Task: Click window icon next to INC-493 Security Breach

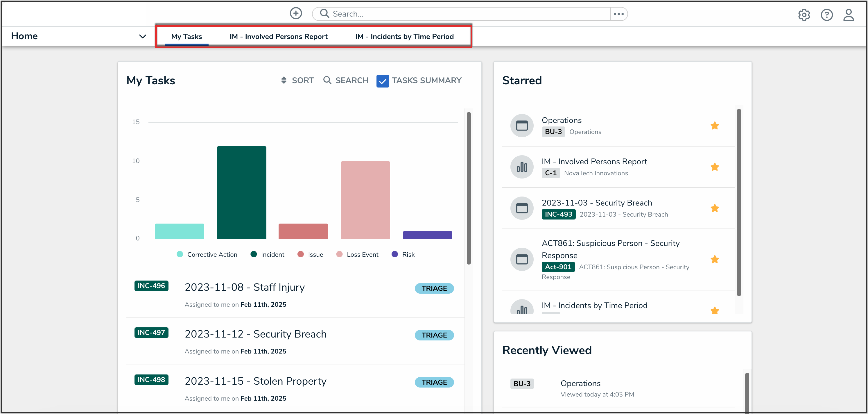Action: pyautogui.click(x=522, y=208)
